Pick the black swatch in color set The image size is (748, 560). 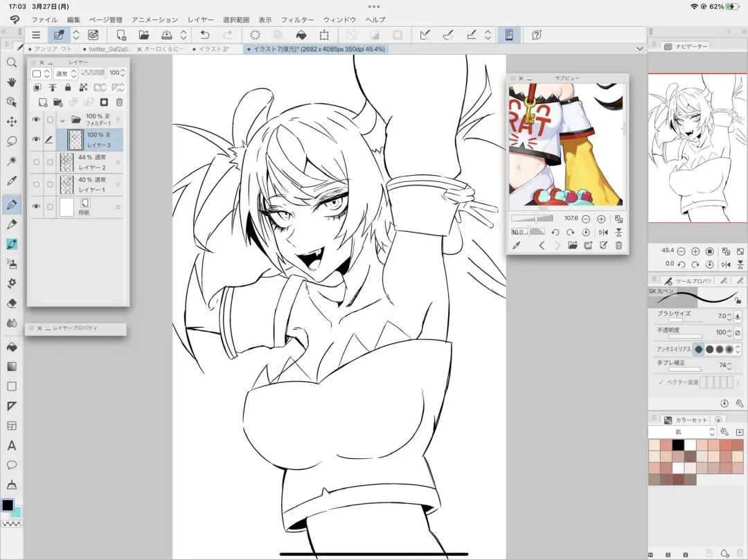pyautogui.click(x=678, y=444)
